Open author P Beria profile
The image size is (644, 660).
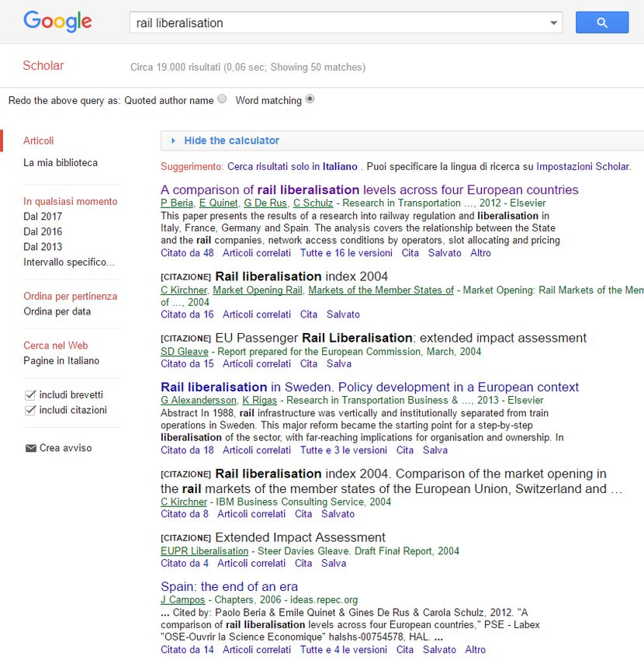point(177,203)
